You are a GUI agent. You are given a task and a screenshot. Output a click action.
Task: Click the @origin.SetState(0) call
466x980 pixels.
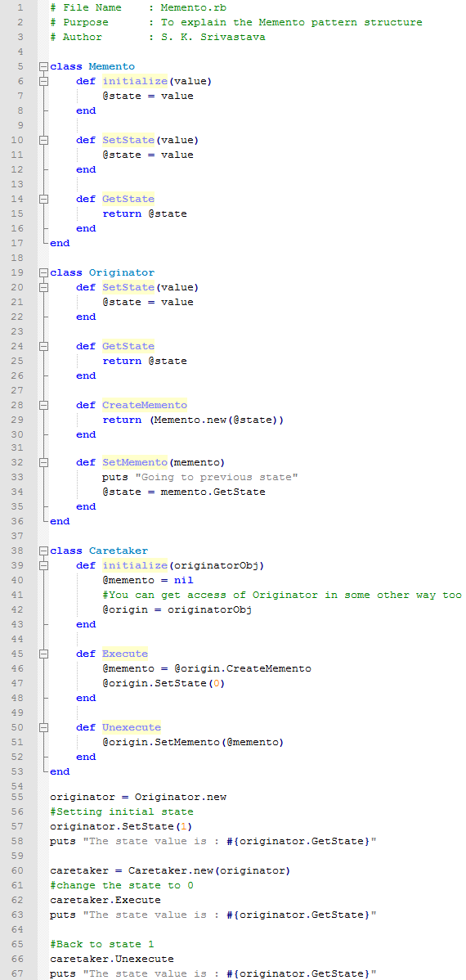point(164,684)
